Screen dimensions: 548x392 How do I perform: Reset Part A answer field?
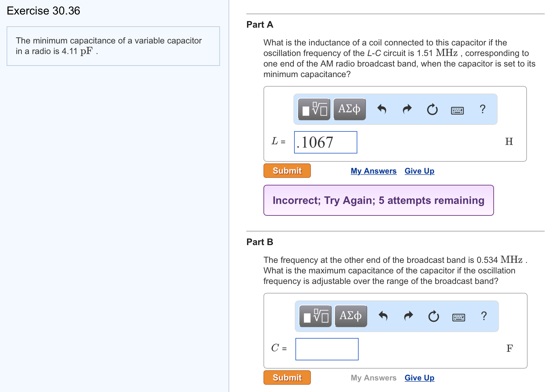432,109
